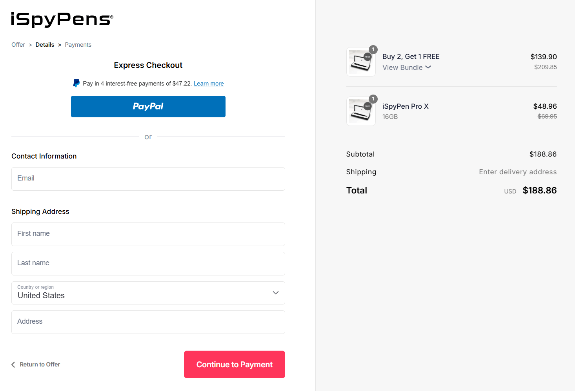Click the Address field
This screenshot has width=575, height=392.
(x=148, y=322)
